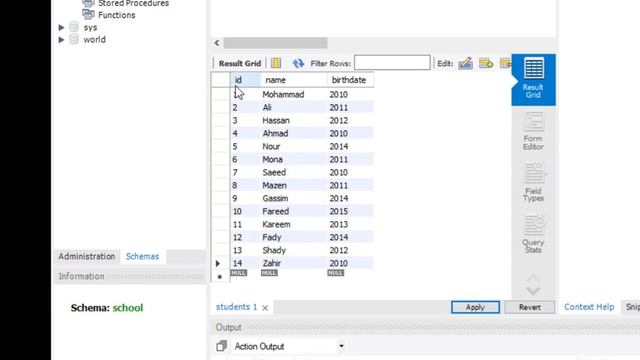Open the Action Output dropdown
The height and width of the screenshot is (360, 640).
pyautogui.click(x=341, y=347)
